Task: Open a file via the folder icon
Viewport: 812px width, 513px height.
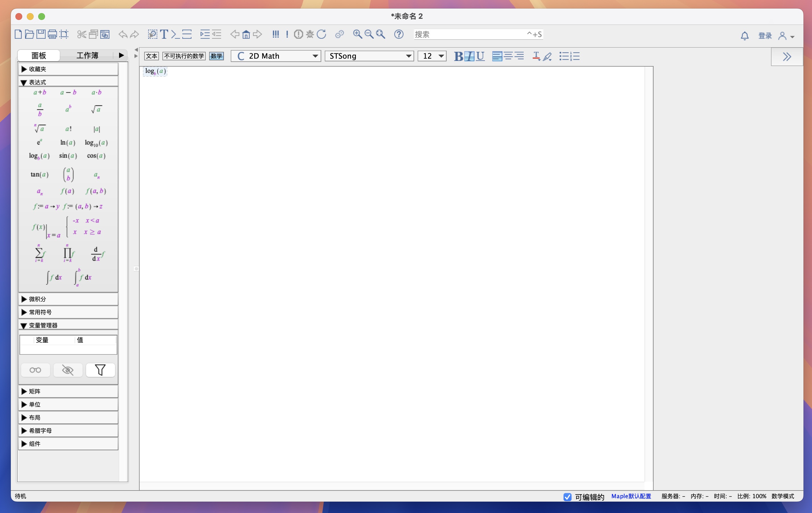Action: coord(29,34)
